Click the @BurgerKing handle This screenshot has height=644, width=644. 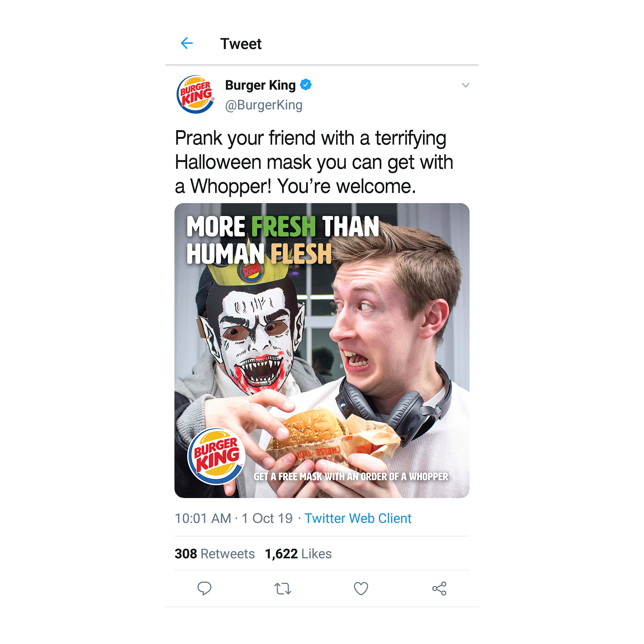coord(264,105)
